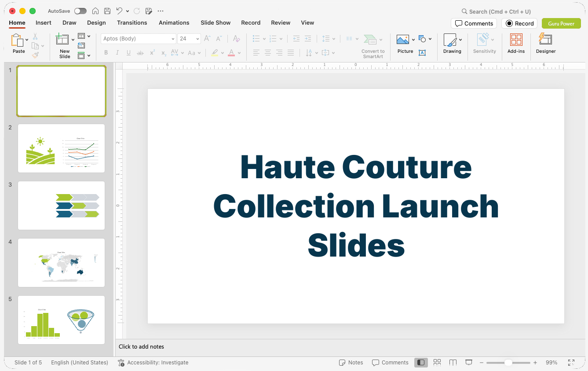Clear all formatting with the eraser A icon
The height and width of the screenshot is (371, 588).
click(x=237, y=39)
